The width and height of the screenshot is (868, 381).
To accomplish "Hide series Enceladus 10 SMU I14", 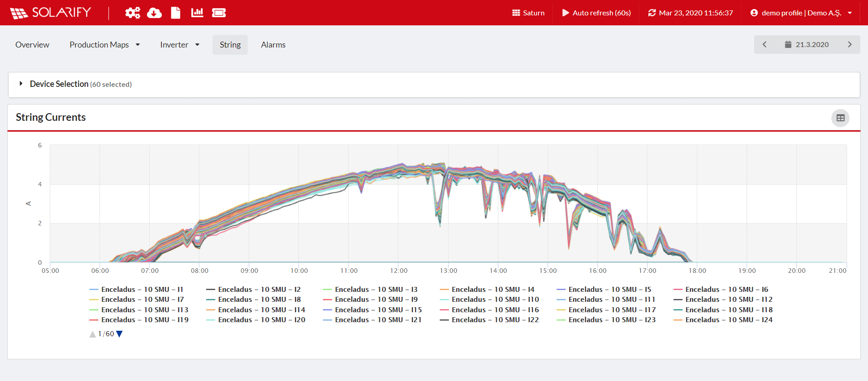I will click(x=255, y=310).
